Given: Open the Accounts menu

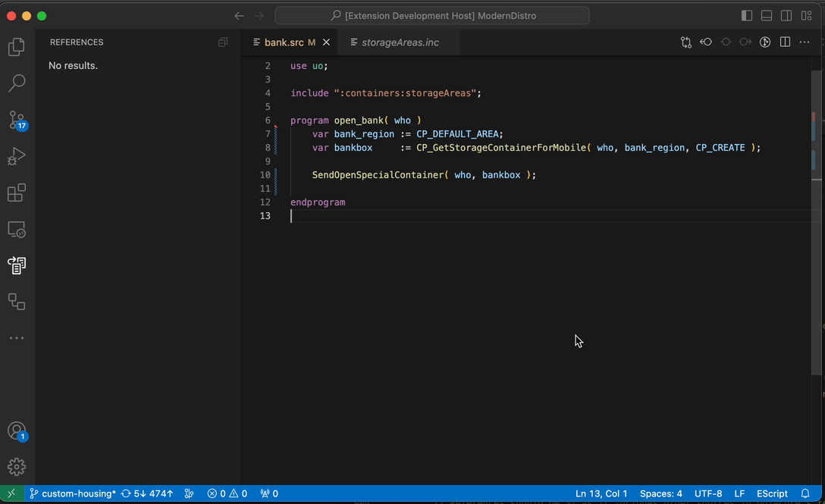Looking at the screenshot, I should (17, 431).
